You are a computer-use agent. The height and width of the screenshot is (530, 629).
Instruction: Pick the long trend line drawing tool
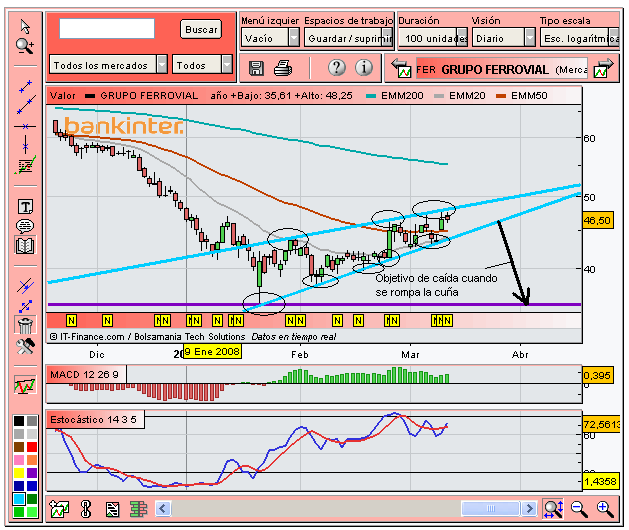pos(26,105)
